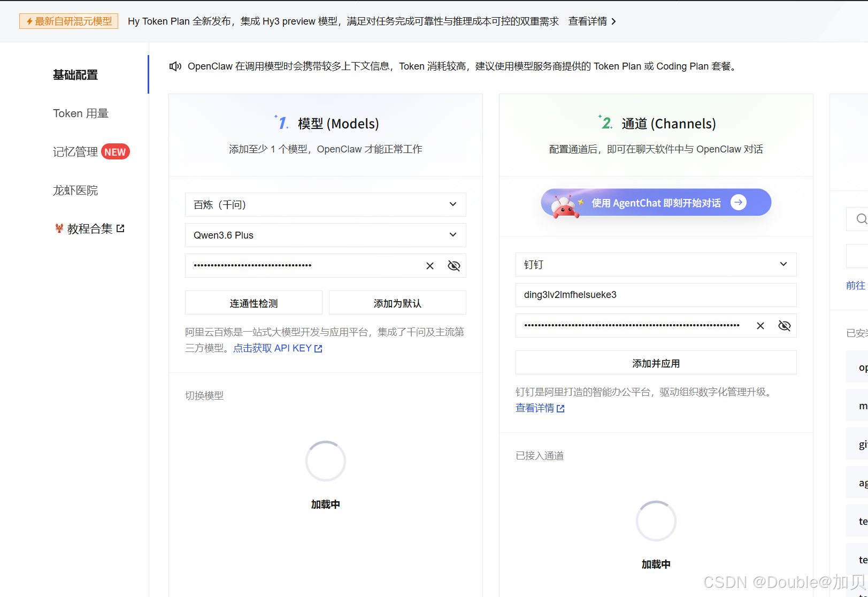Image resolution: width=868 pixels, height=597 pixels.
Task: Click loading spinner under 已接入通道
Action: point(656,521)
